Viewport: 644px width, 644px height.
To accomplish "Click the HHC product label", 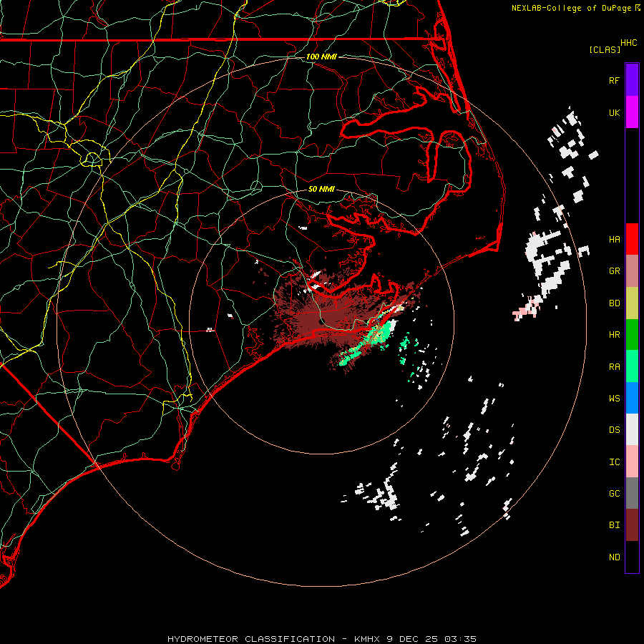I will tap(628, 43).
